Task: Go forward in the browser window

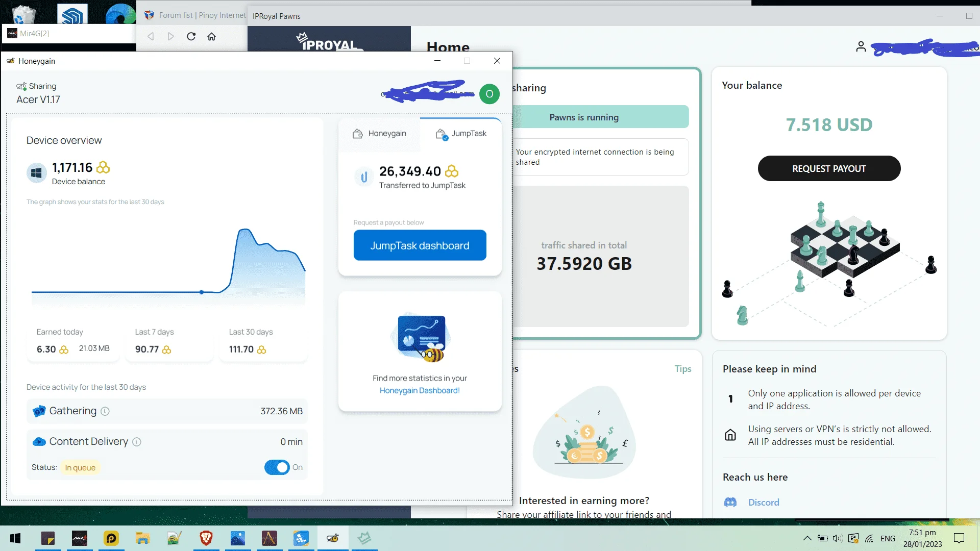Action: pos(171,37)
